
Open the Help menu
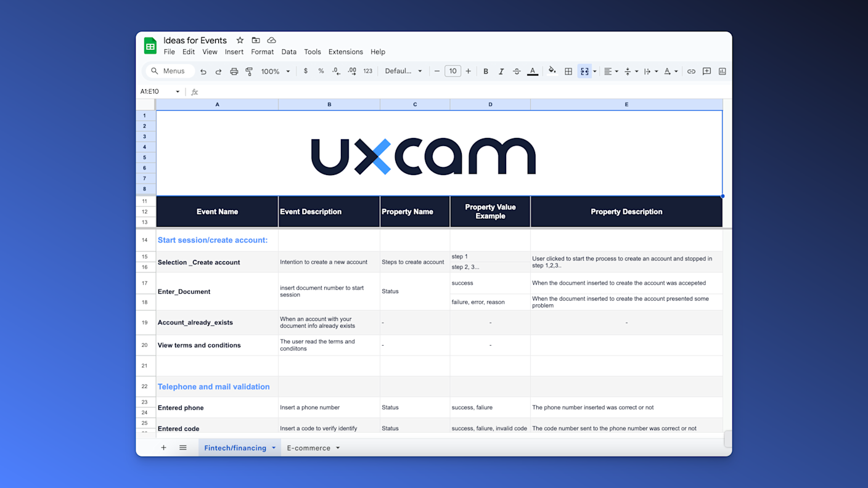coord(378,52)
